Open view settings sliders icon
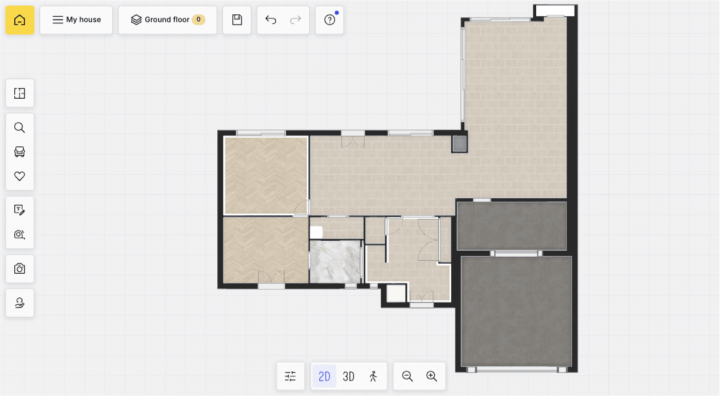The width and height of the screenshot is (720, 396). coord(290,376)
